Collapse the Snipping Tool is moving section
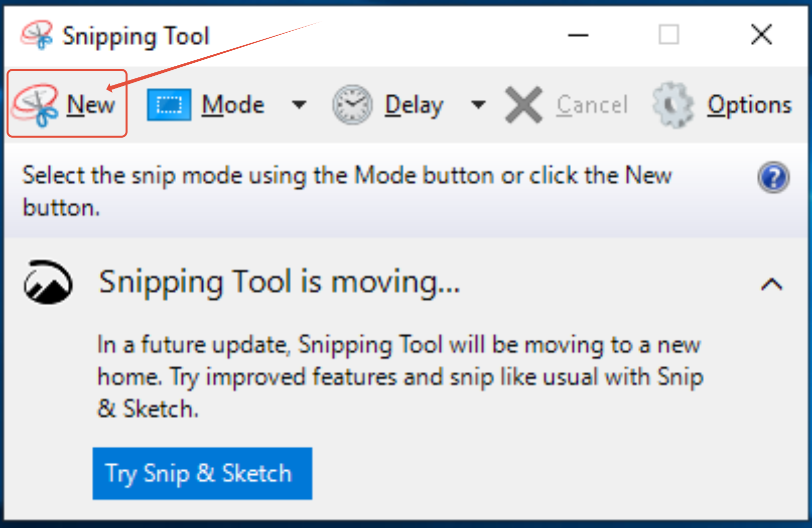Image resolution: width=812 pixels, height=528 pixels. 772,284
